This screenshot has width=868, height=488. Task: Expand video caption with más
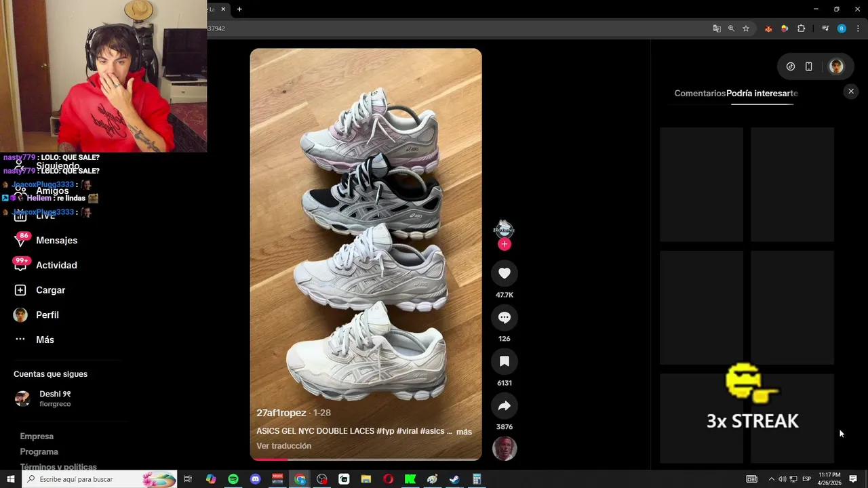coord(464,432)
